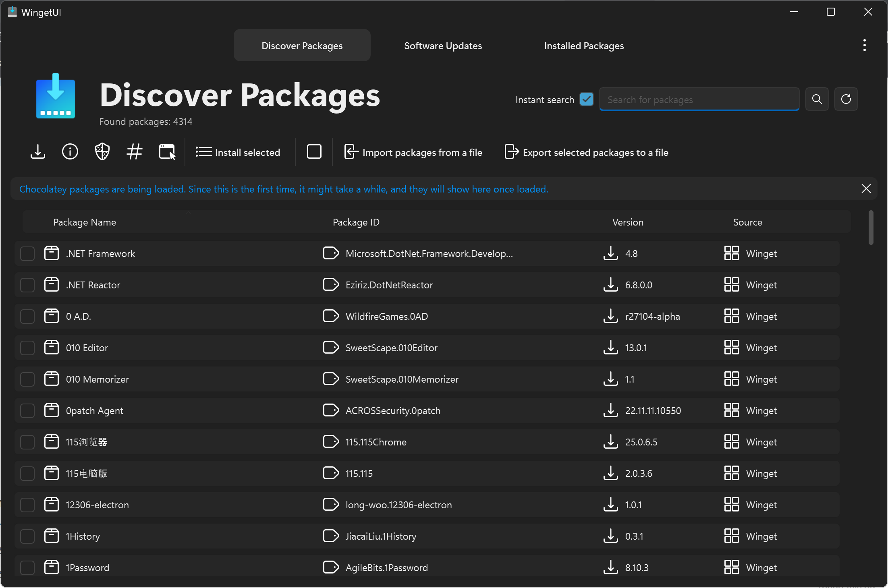Viewport: 888px width, 588px height.
Task: Click the Search for packages input field
Action: pyautogui.click(x=699, y=99)
